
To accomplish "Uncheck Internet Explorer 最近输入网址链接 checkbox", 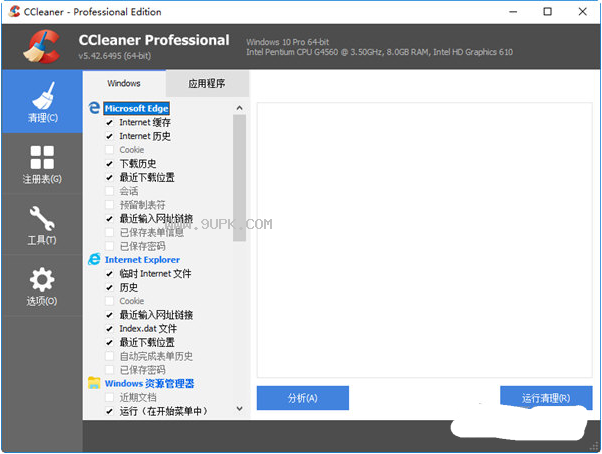I will tap(109, 315).
